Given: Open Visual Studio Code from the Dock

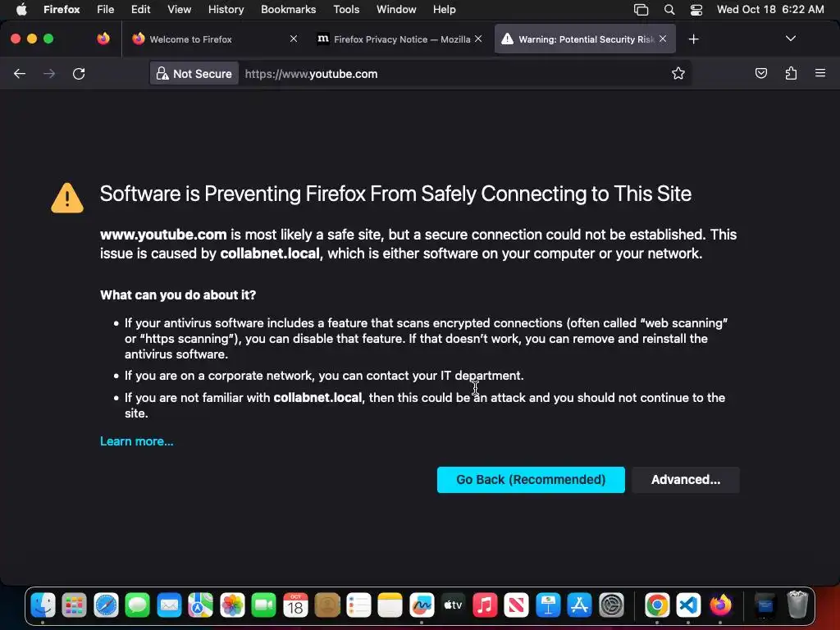Looking at the screenshot, I should click(689, 606).
